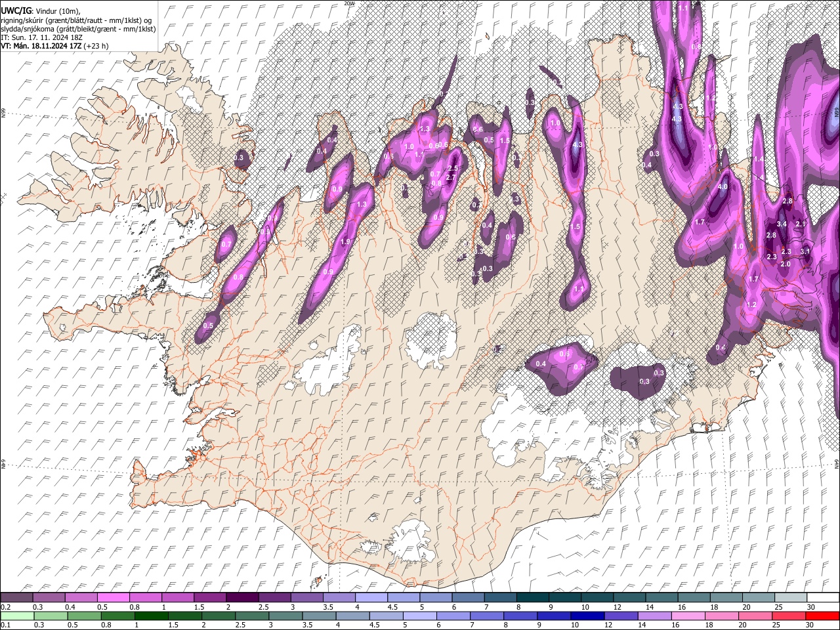
Task: Click the grey-purple 0.2 snow legend swatch
Action: (x=16, y=598)
